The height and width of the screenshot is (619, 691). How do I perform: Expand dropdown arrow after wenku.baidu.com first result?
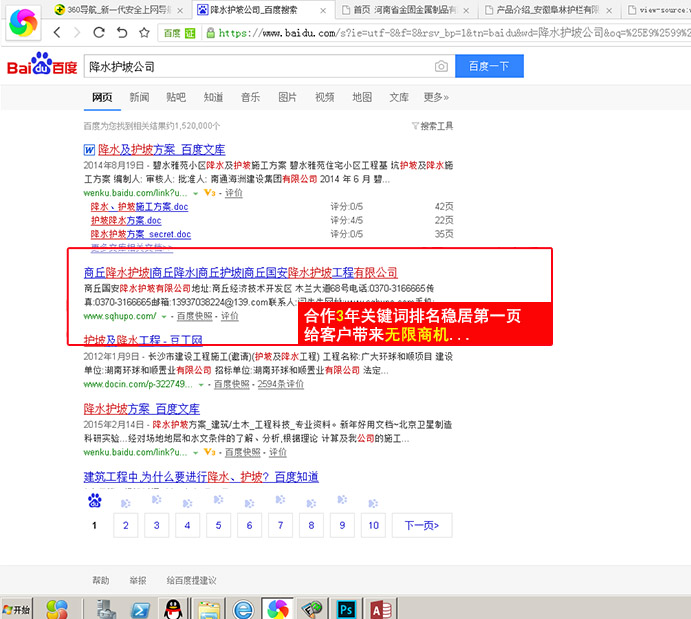tap(195, 193)
